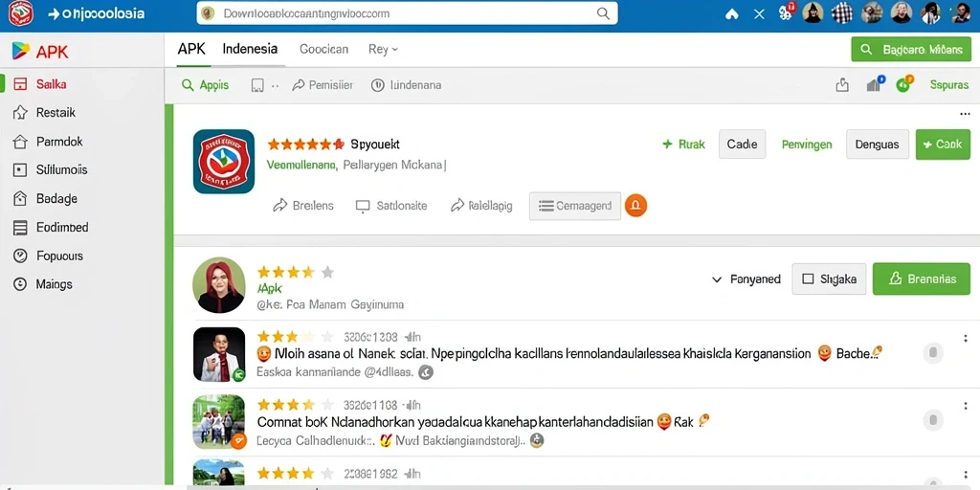Click the Breilens share link
The height and width of the screenshot is (490, 980).
tap(303, 206)
